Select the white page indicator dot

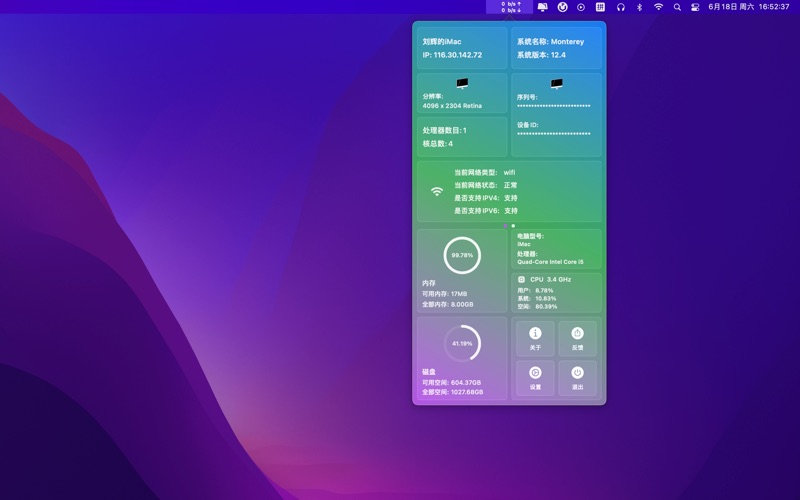click(x=514, y=226)
